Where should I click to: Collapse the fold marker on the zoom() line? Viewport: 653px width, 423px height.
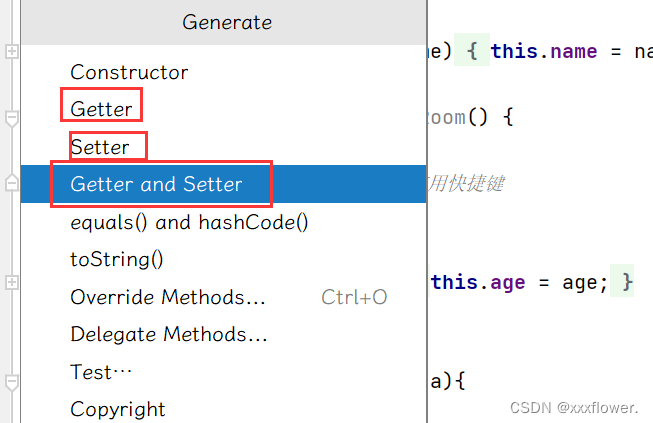click(12, 118)
